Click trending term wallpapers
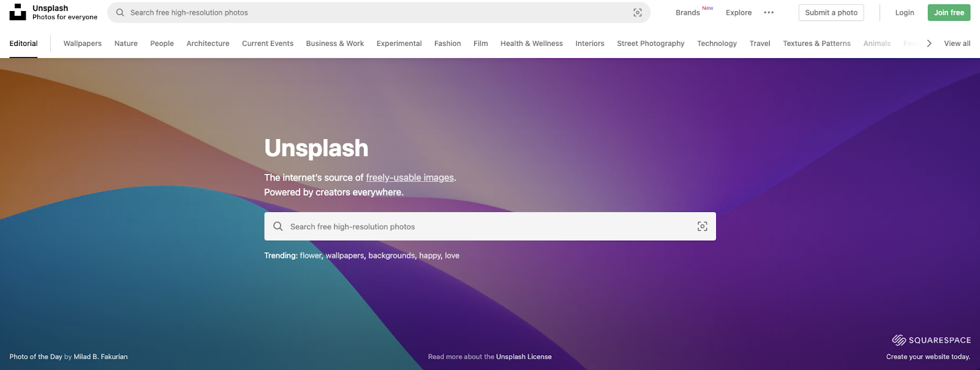The image size is (980, 370). point(345,255)
